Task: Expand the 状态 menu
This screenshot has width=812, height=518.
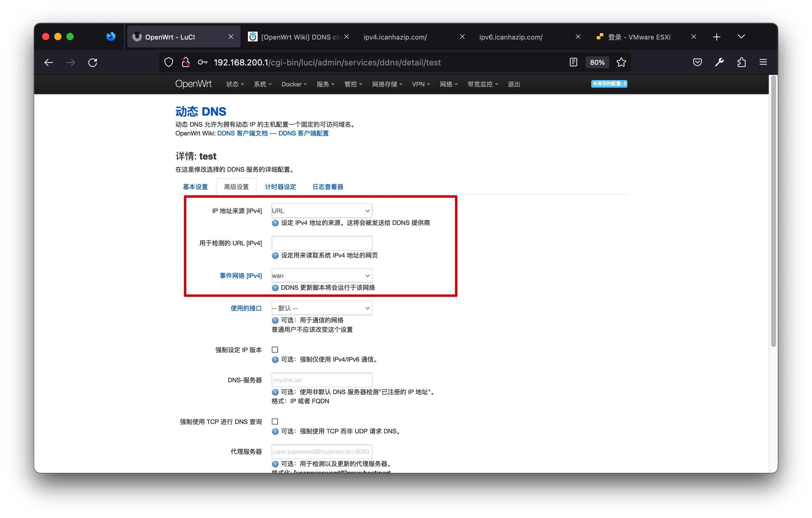Action: 235,84
